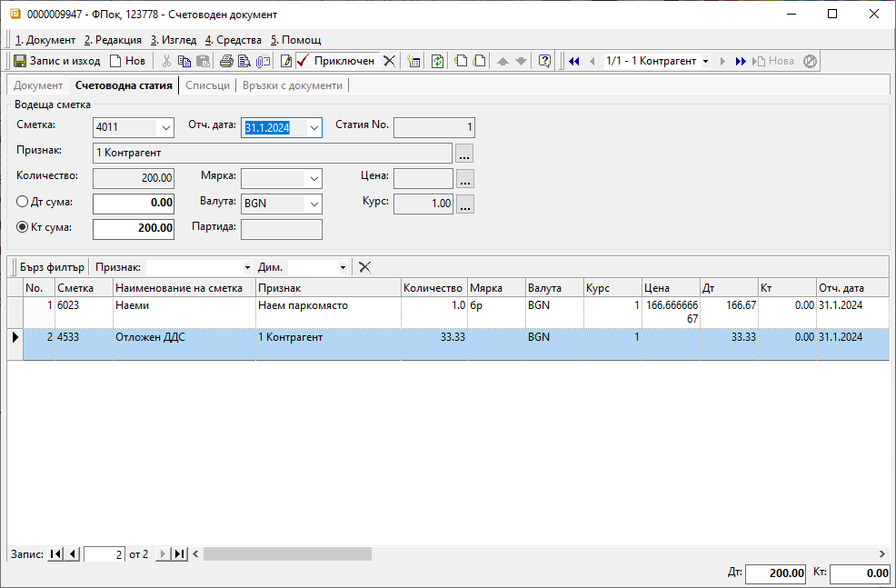Image resolution: width=896 pixels, height=588 pixels.
Task: Click the copy icon in toolbar
Action: [x=184, y=61]
